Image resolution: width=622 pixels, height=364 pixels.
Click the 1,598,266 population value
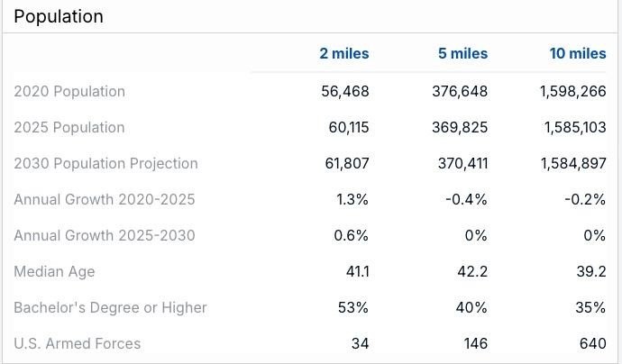(573, 92)
